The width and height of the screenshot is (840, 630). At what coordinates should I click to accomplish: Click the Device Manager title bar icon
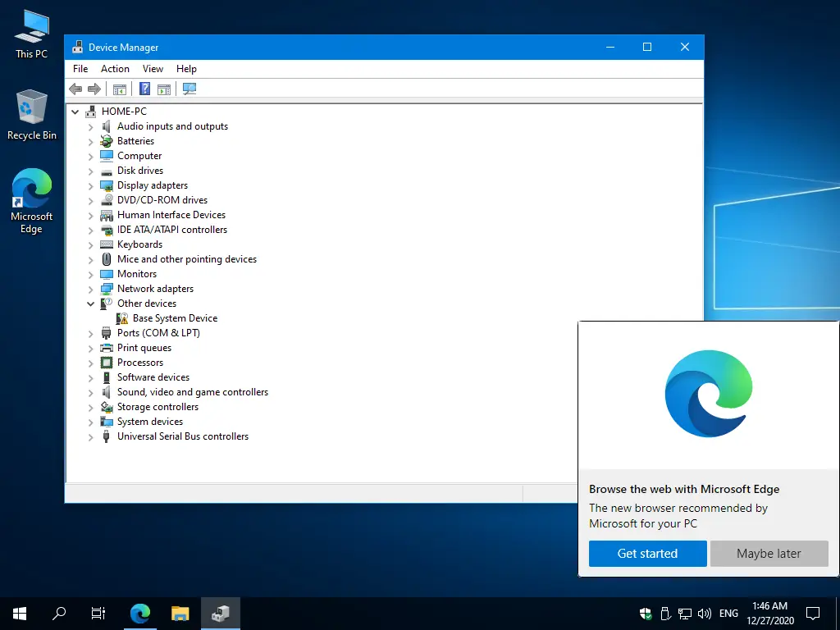point(78,47)
